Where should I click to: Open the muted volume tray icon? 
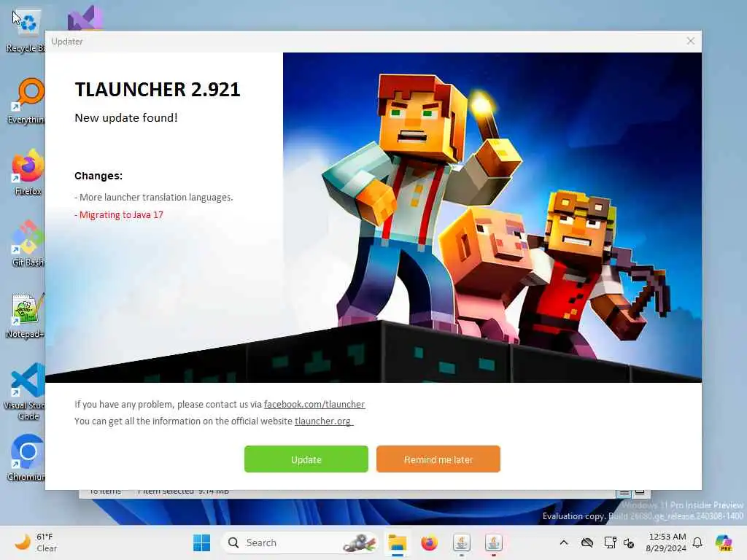[629, 542]
